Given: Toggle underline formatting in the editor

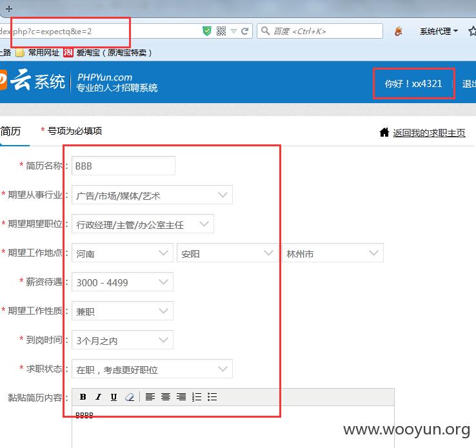Looking at the screenshot, I should click(114, 396).
